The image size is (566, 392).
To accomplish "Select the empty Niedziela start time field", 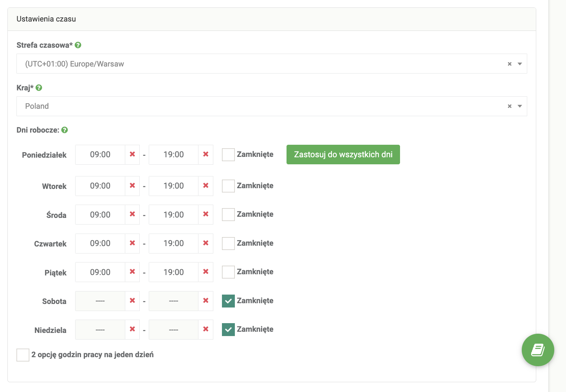I will coord(100,329).
